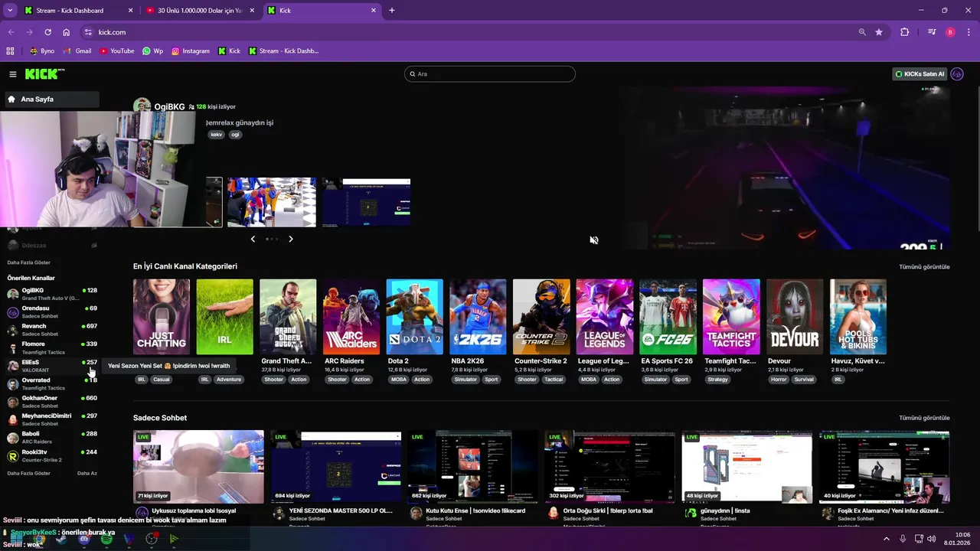Screen dimensions: 980x551
Task: Open the Just Chatting category card
Action: tap(162, 317)
